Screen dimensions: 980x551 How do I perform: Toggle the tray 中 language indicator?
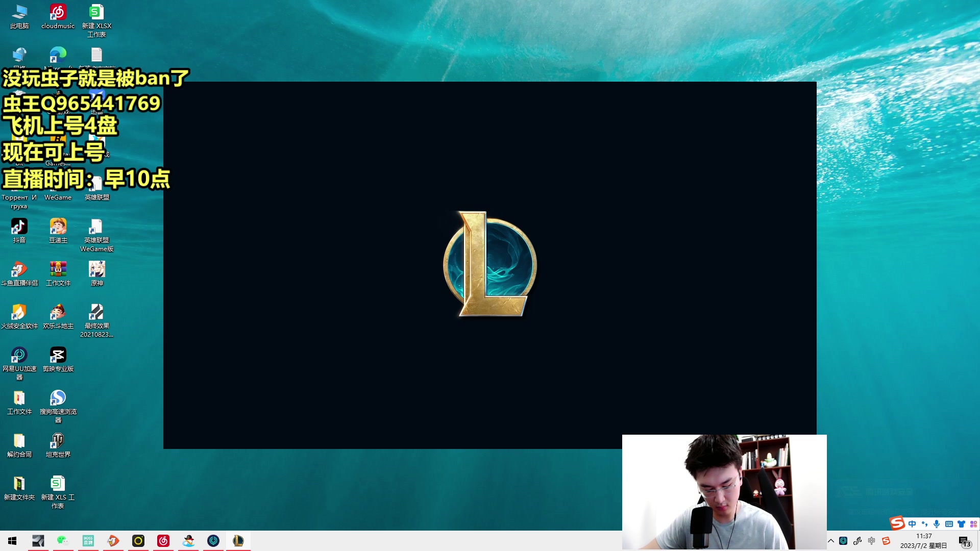(x=872, y=541)
